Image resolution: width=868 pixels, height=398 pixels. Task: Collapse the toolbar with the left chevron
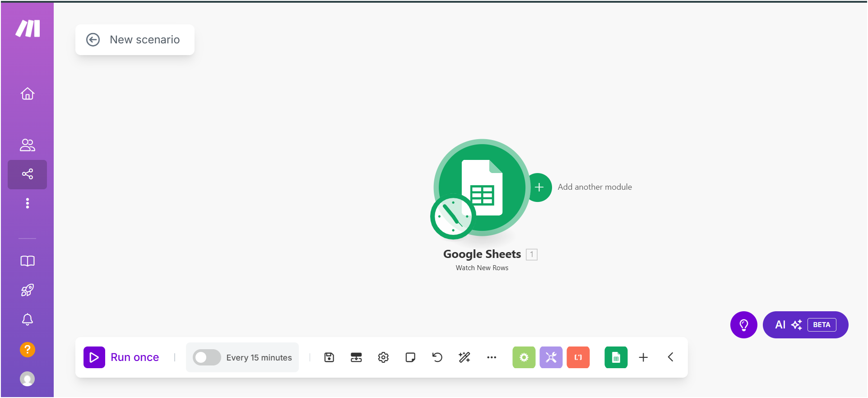tap(671, 357)
